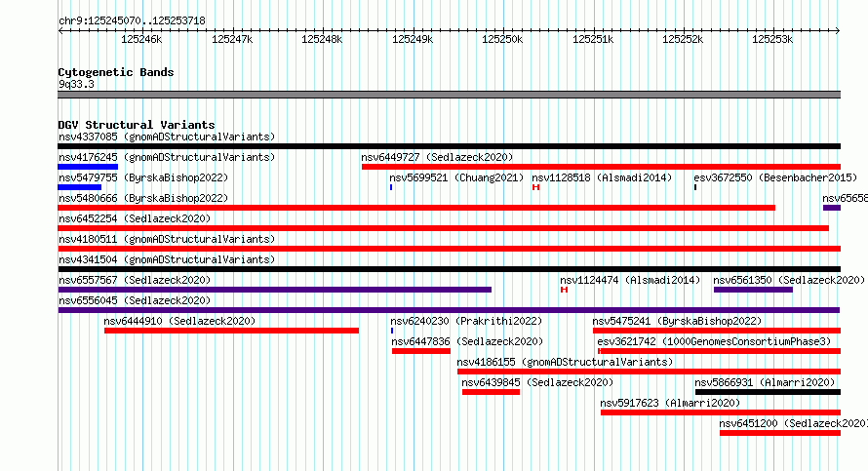Click the purple bar under nsv6561350
The image size is (868, 471).
coord(754,290)
